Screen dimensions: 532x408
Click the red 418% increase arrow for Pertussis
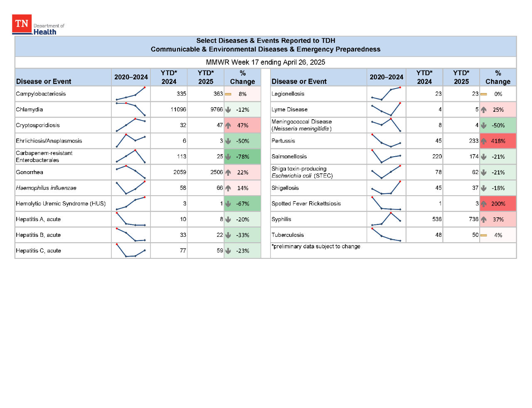pyautogui.click(x=484, y=141)
